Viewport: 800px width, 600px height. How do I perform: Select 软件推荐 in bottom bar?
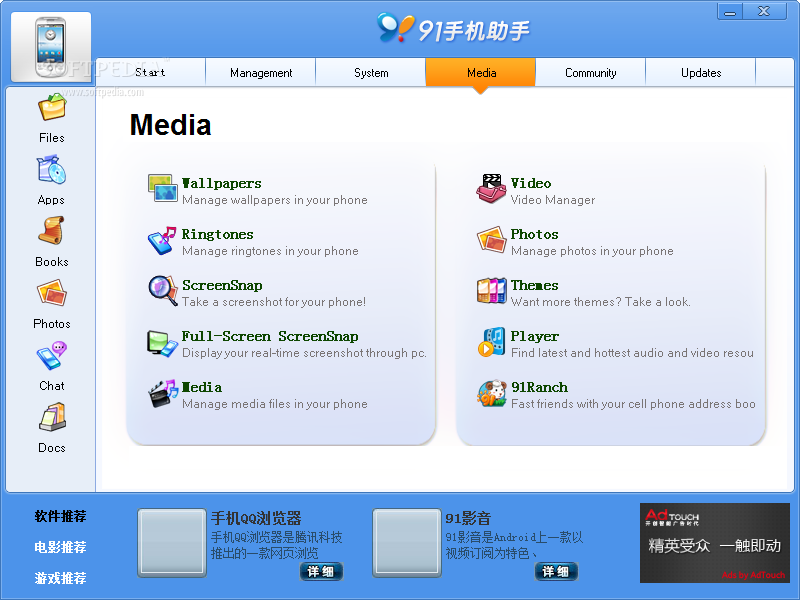click(60, 516)
